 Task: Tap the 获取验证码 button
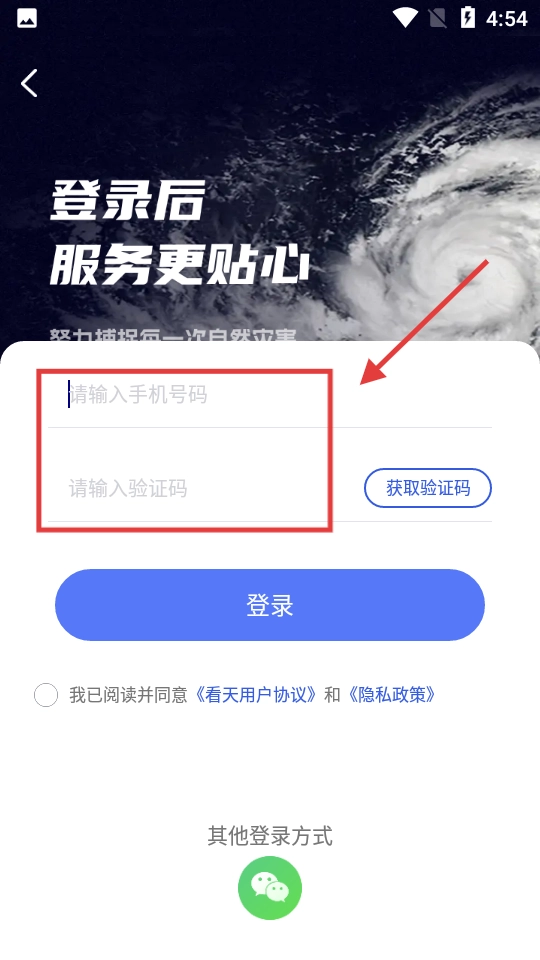[428, 488]
